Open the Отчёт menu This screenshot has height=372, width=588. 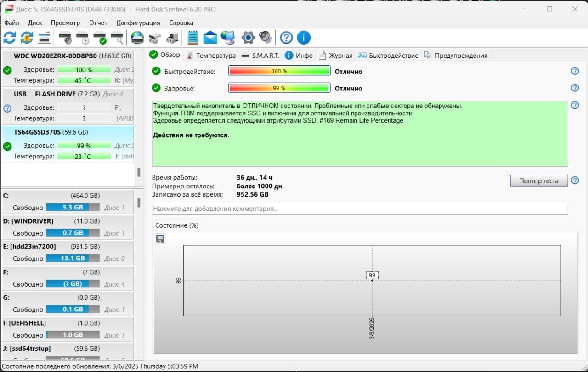(x=98, y=23)
